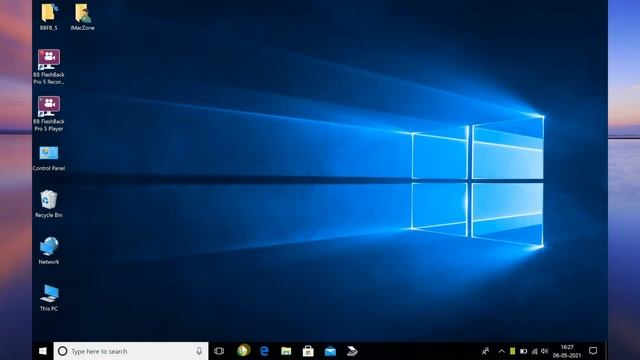Check battery status in the tray
The height and width of the screenshot is (360, 640).
523,351
